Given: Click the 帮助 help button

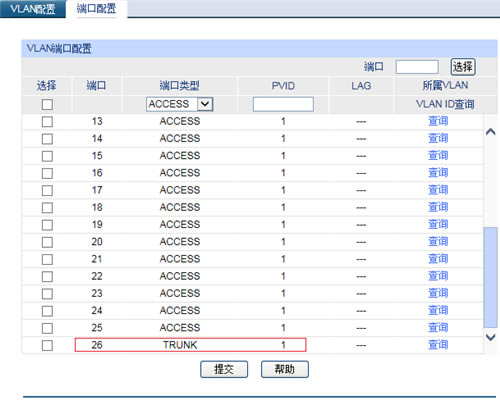Looking at the screenshot, I should pos(285,369).
